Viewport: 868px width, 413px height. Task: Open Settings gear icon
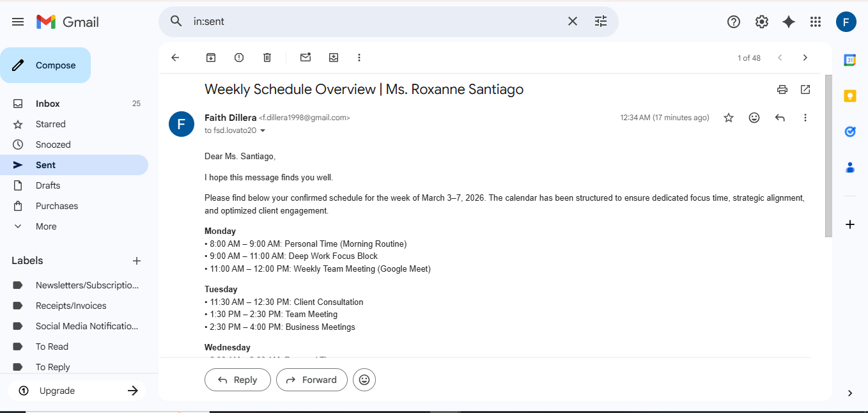pyautogui.click(x=762, y=22)
